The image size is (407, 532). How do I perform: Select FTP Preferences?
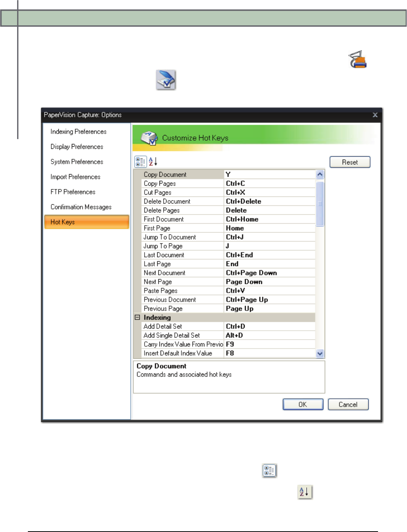tap(73, 192)
